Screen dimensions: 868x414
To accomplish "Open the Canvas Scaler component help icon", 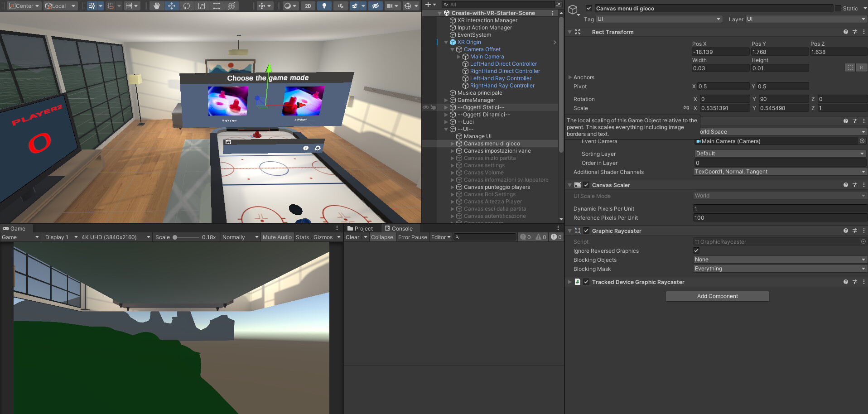I will coord(845,185).
